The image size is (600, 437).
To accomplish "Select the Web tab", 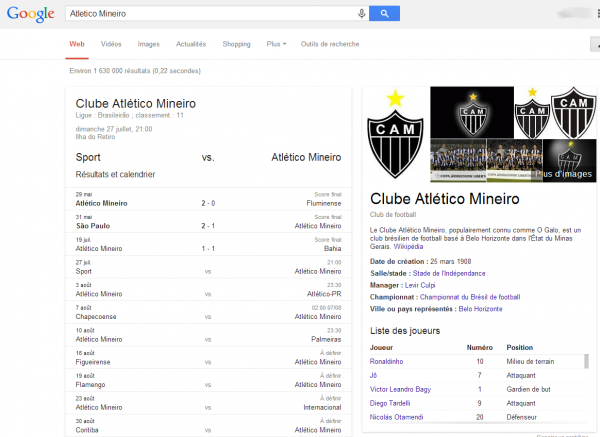I will point(77,44).
